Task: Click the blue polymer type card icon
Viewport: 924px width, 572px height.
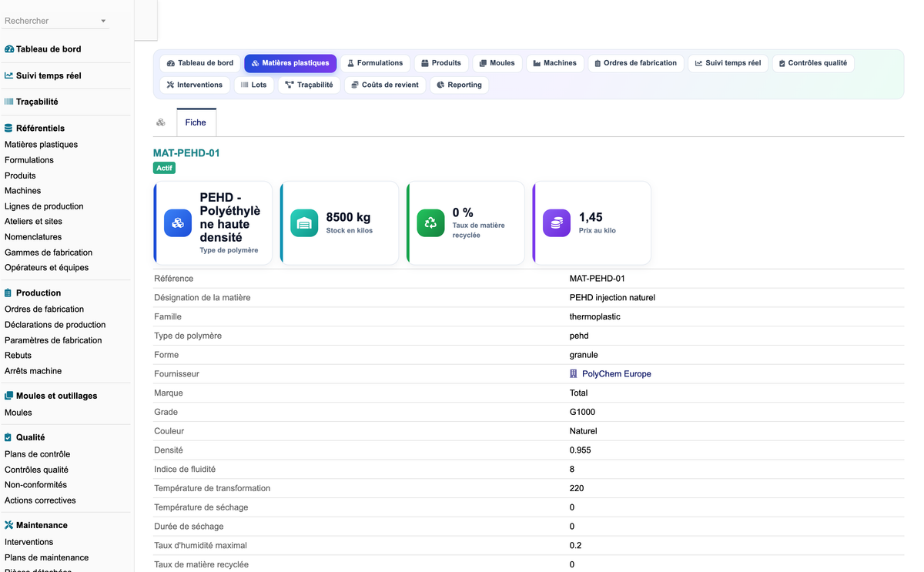Action: click(x=178, y=223)
